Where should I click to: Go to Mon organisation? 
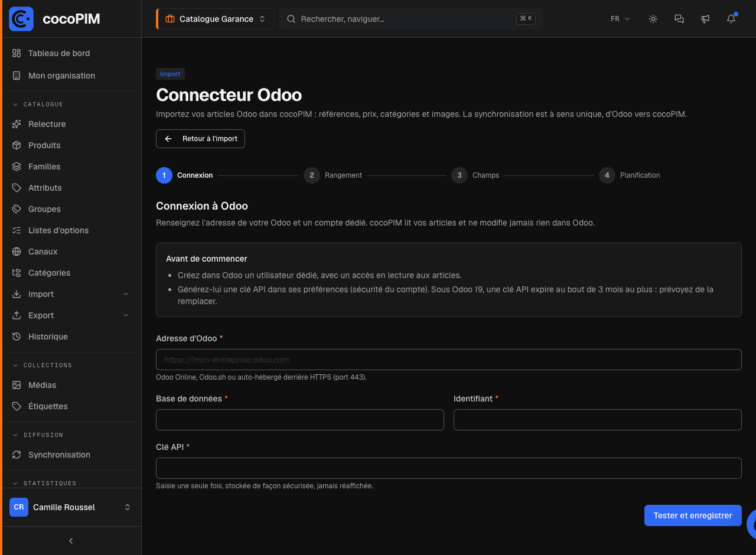pyautogui.click(x=71, y=76)
